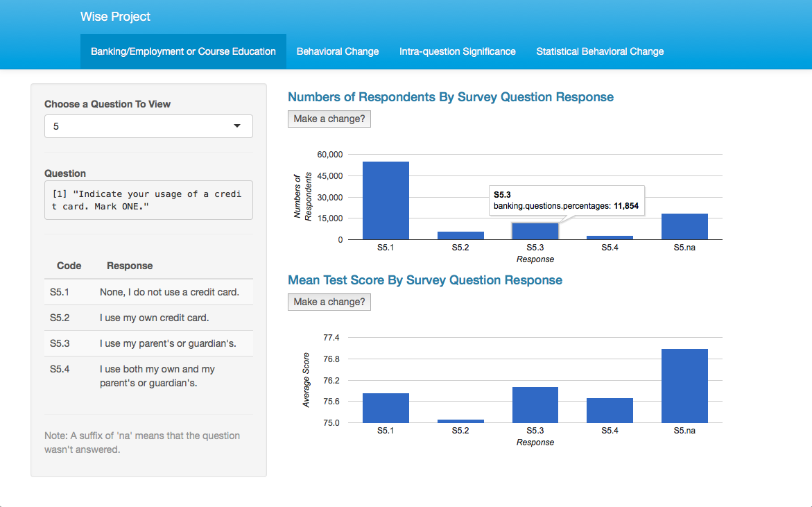Click the Wise Project title link
The image size is (812, 507).
point(115,17)
